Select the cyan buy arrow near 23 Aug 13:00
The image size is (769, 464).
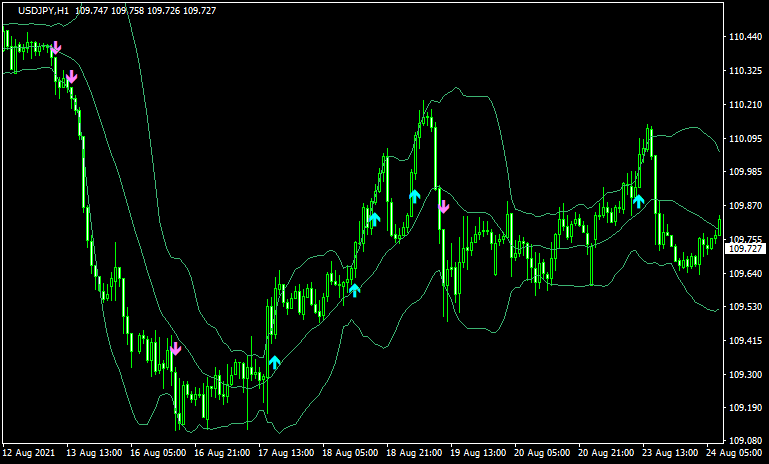(638, 200)
